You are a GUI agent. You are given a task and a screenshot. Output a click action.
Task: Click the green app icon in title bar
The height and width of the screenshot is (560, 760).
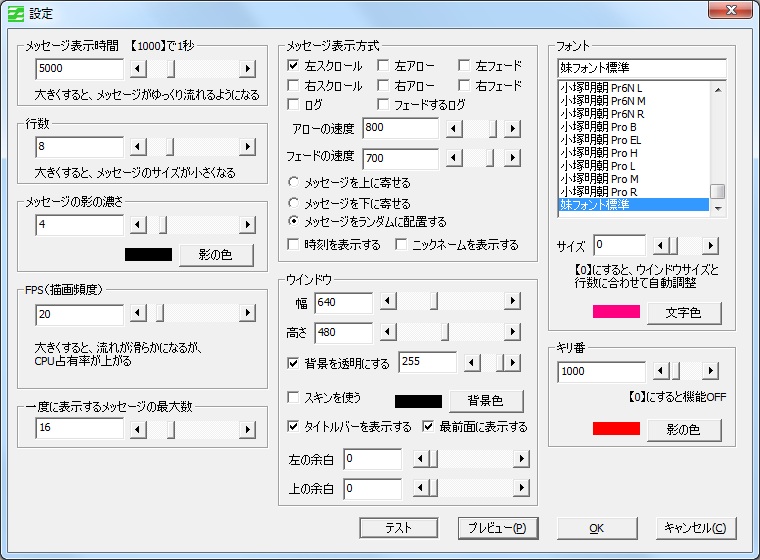16,13
